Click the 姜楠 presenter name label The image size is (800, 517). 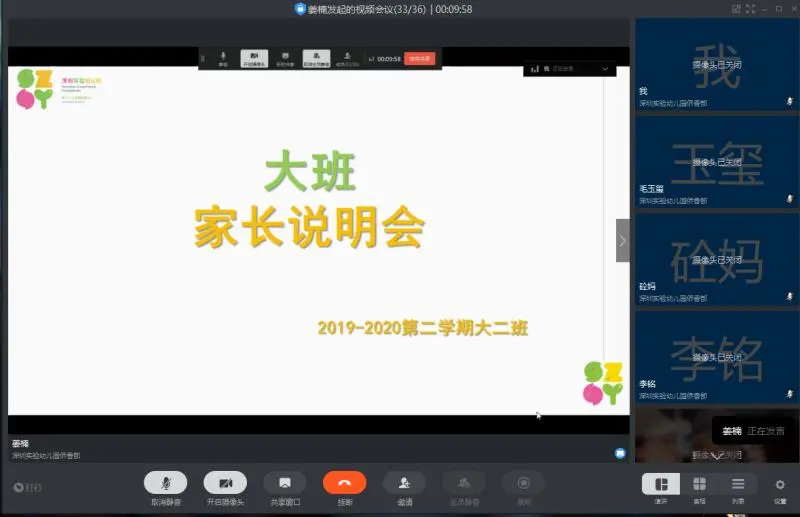[20, 444]
